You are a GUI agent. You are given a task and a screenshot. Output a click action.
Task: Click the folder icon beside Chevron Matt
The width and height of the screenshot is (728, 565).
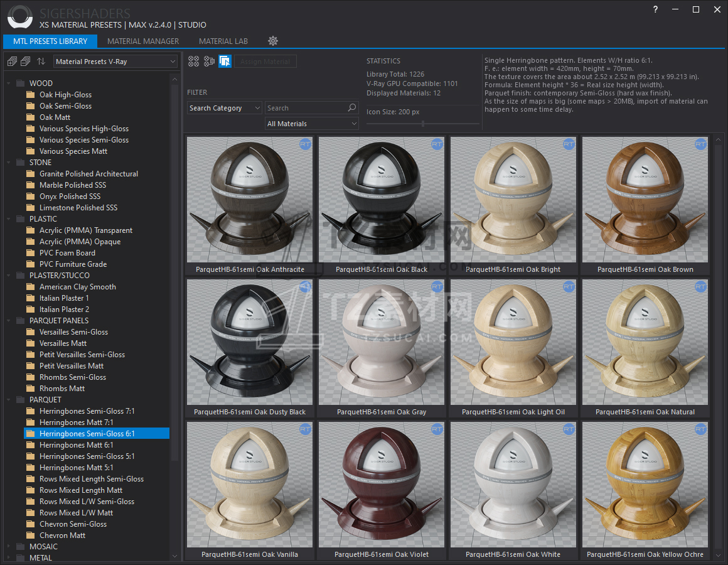31,535
